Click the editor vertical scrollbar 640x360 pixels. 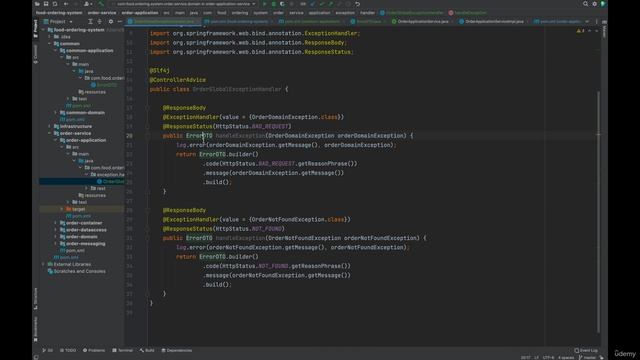click(599, 211)
